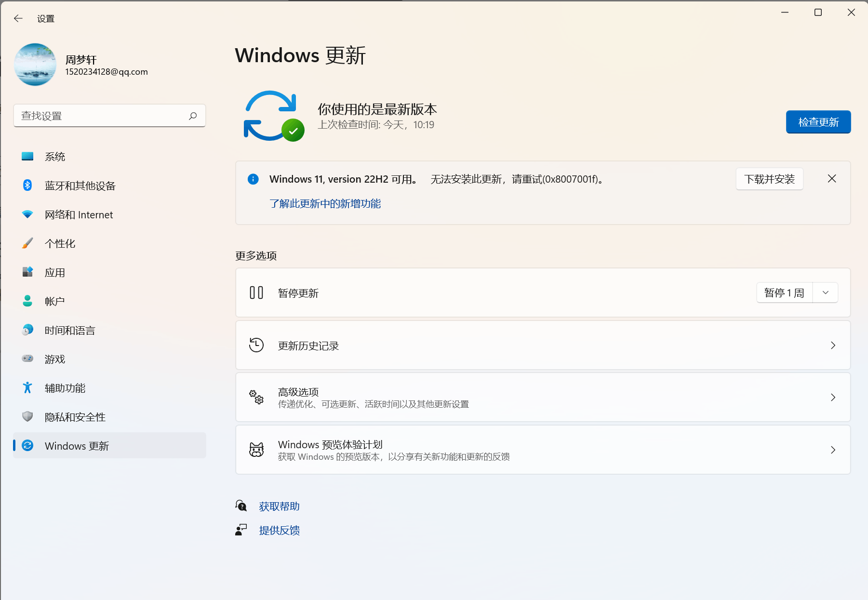Click the 隐私和安全性 shield icon
Screen dimensions: 868x600
coord(27,416)
